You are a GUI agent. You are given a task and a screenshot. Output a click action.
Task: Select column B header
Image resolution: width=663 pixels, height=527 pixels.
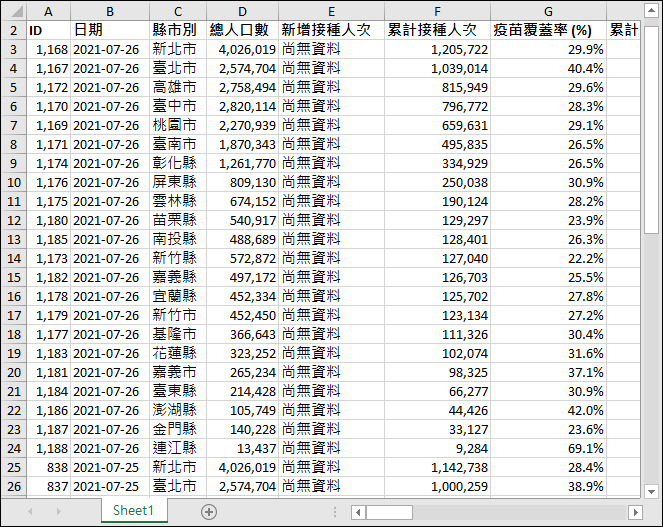click(110, 11)
